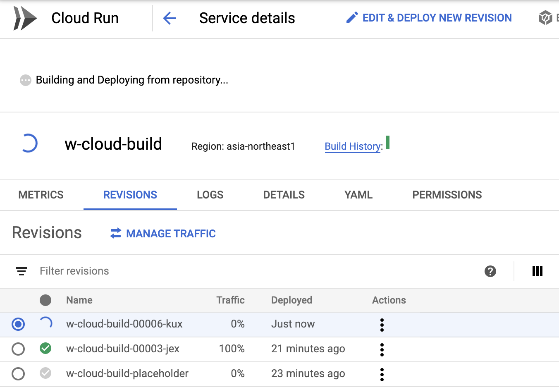
Task: Click the Actions column header
Action: (x=389, y=300)
